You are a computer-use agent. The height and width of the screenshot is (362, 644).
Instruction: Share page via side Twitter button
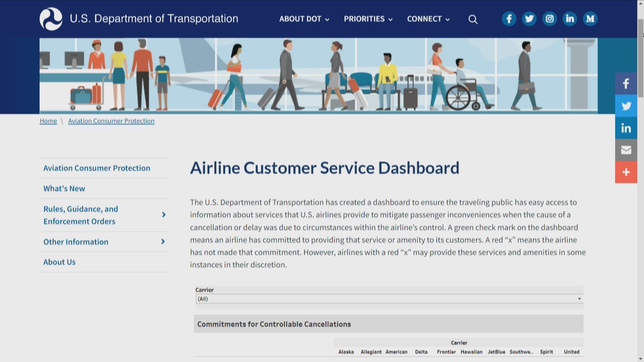coord(626,106)
